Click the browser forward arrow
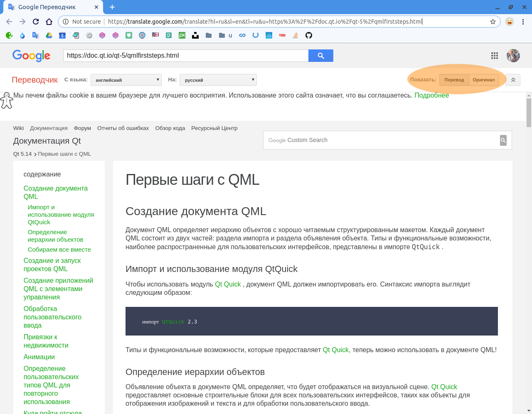 22,22
